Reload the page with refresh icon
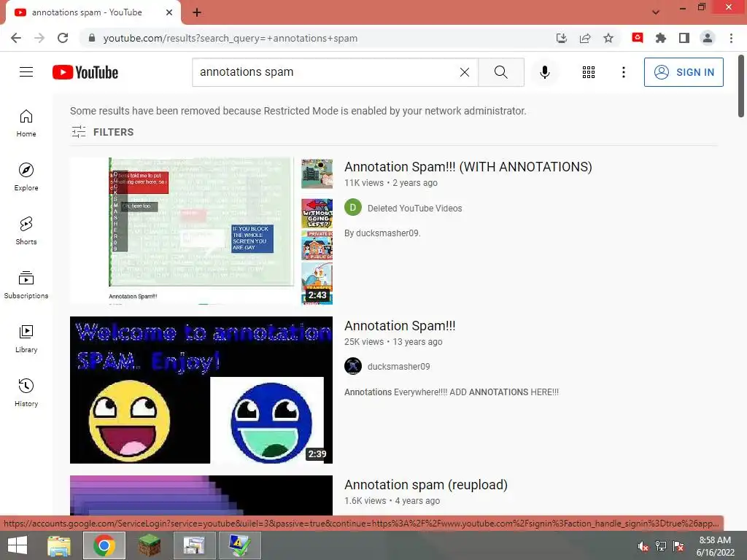 63,38
